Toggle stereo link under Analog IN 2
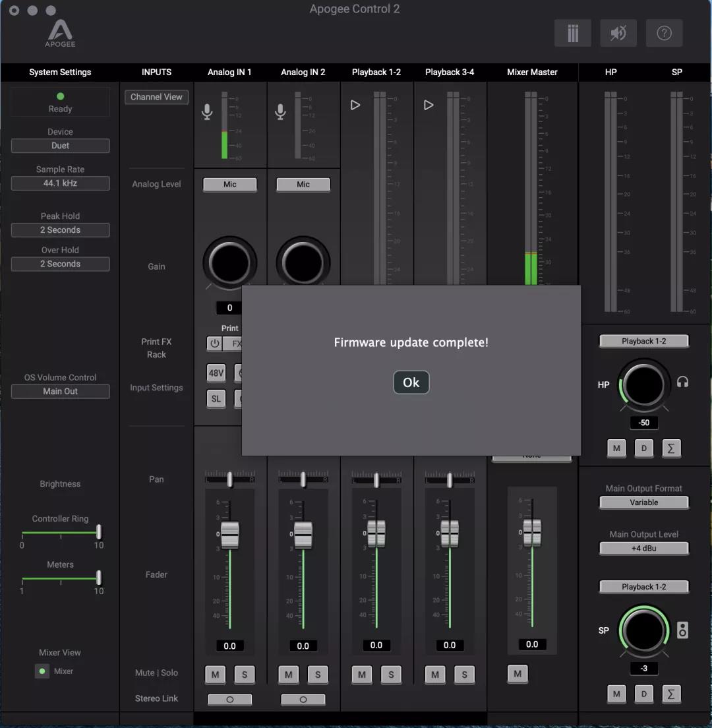Image resolution: width=712 pixels, height=728 pixels. click(303, 700)
